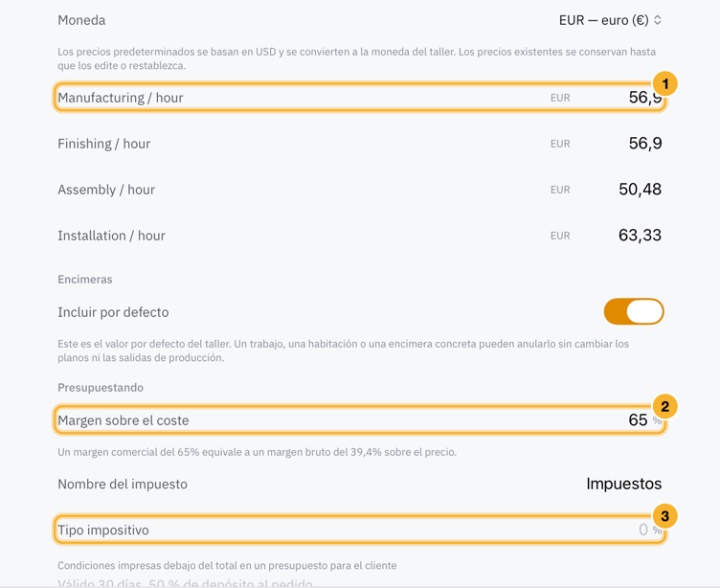Click the Installation / hour label
This screenshot has width=720, height=588.
coord(111,236)
